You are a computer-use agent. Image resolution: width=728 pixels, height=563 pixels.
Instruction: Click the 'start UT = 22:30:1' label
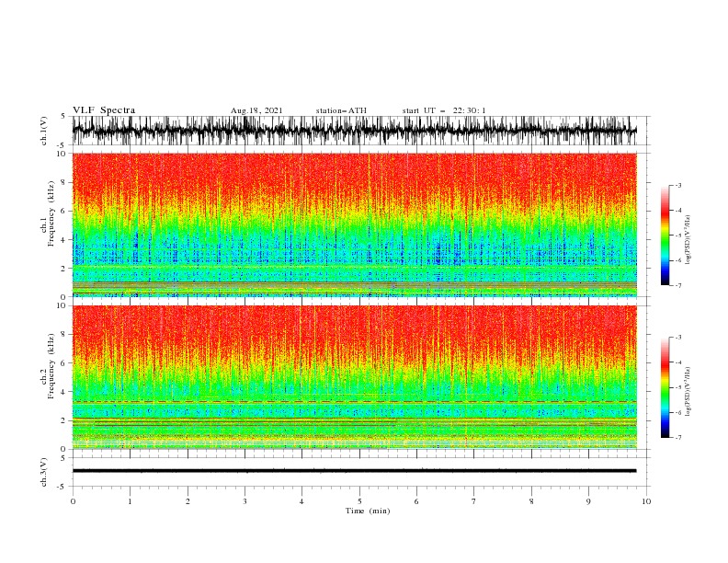[444, 110]
